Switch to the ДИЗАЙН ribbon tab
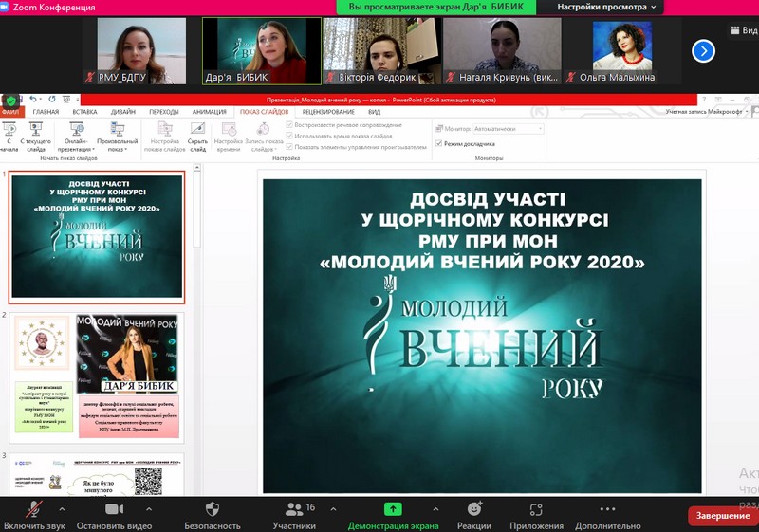 (x=123, y=112)
